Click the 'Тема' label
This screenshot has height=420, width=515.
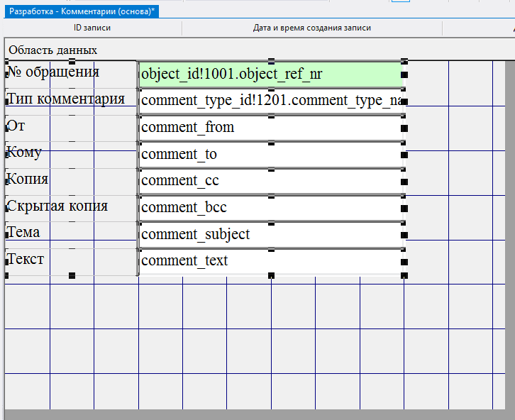tap(23, 233)
